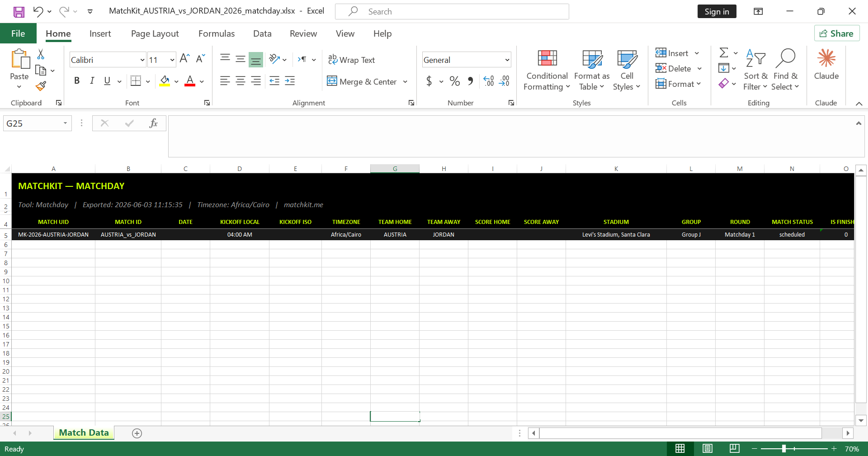This screenshot has width=868, height=456.
Task: Click Delete cells button
Action: 674,68
